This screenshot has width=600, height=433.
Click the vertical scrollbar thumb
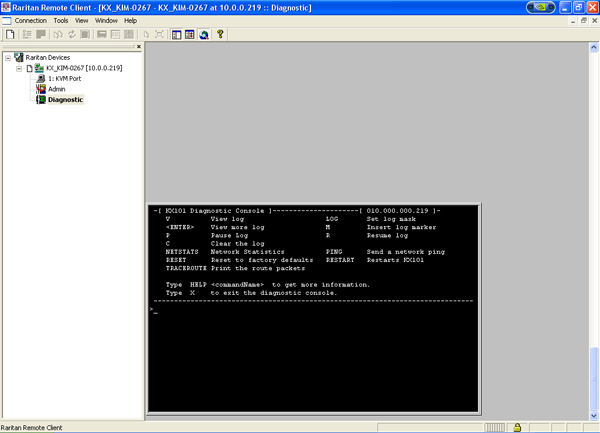[594, 378]
